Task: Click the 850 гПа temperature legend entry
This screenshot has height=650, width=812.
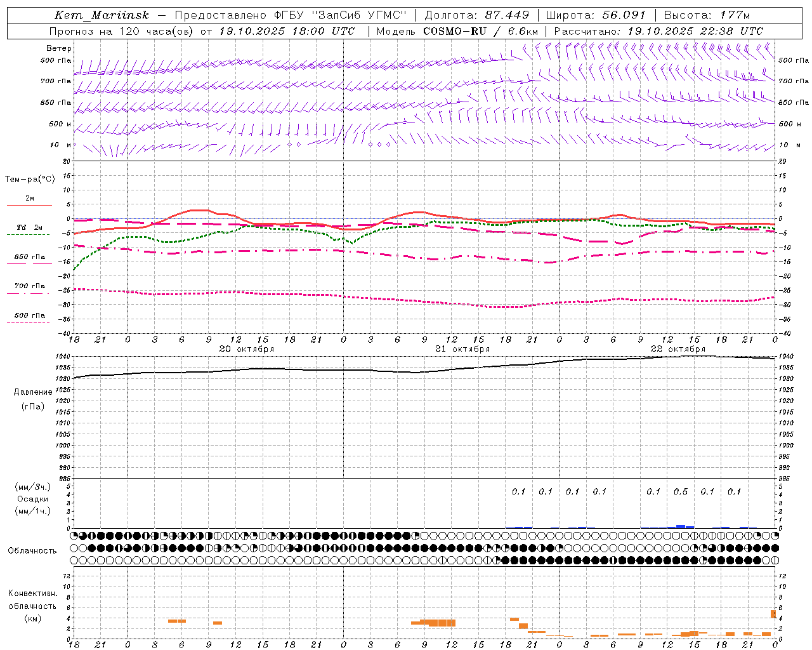Action: click(x=30, y=257)
